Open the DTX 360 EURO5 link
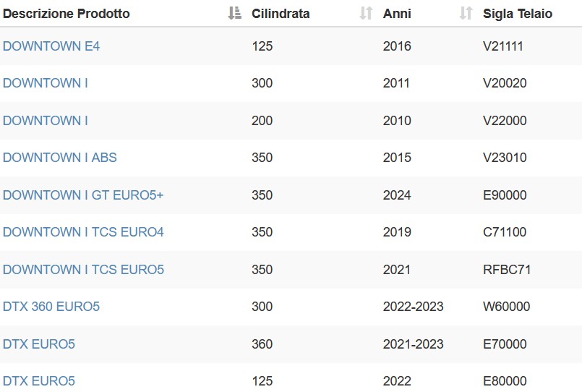The width and height of the screenshot is (582, 392). (51, 307)
